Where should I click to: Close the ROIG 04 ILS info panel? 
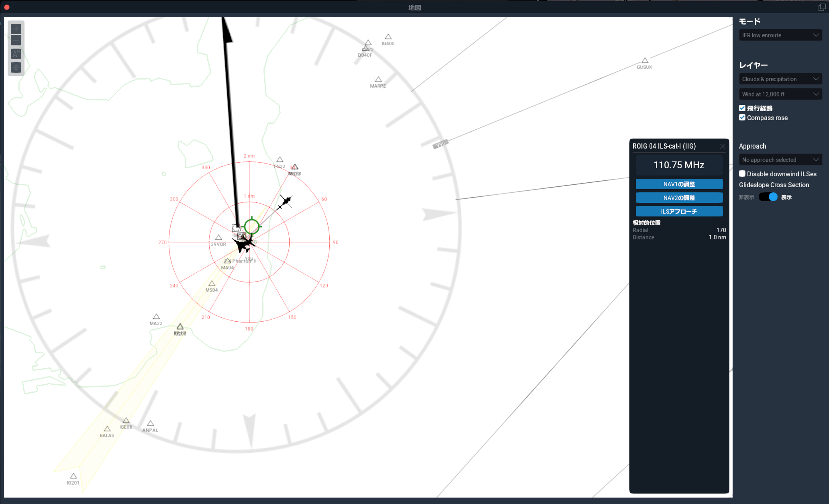click(723, 147)
